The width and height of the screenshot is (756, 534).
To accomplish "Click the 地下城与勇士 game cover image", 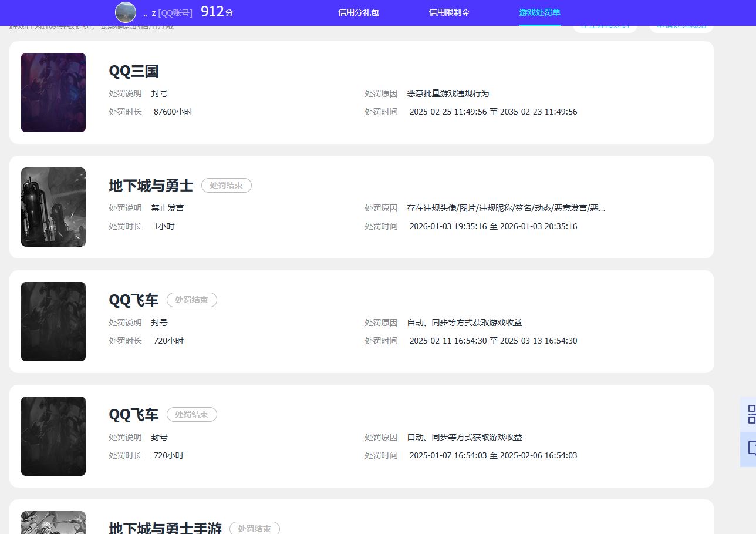I will click(53, 207).
